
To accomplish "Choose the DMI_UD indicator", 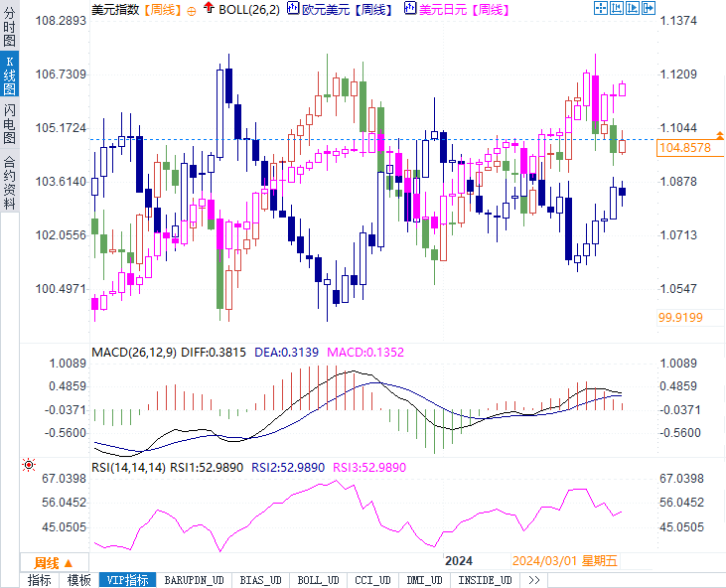I will (425, 580).
